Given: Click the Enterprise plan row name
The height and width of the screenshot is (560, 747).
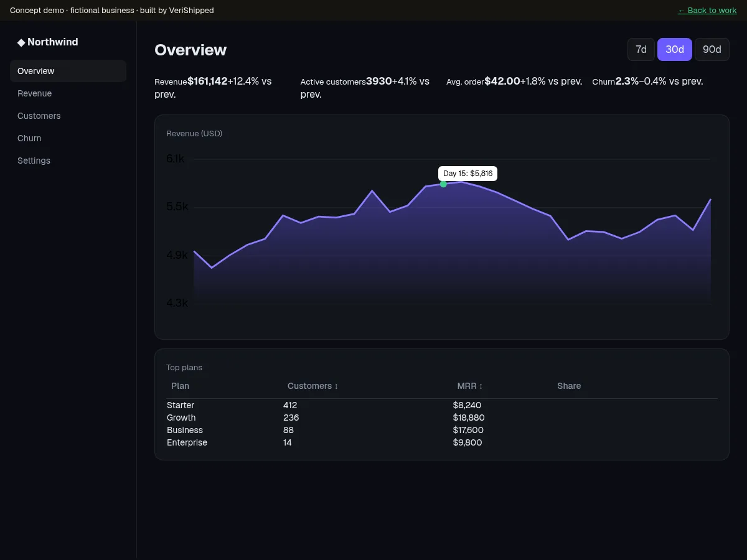Looking at the screenshot, I should [x=187, y=442].
